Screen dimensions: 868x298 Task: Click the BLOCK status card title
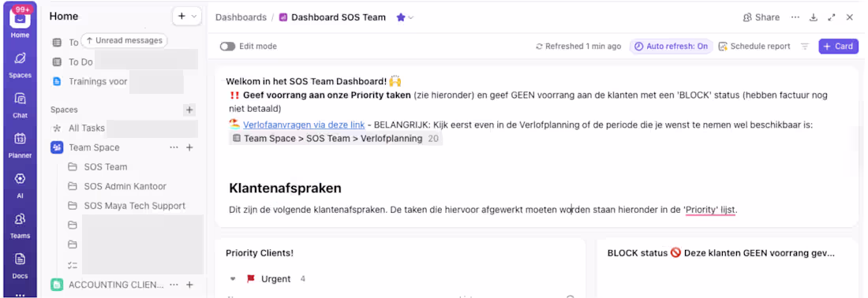[720, 253]
